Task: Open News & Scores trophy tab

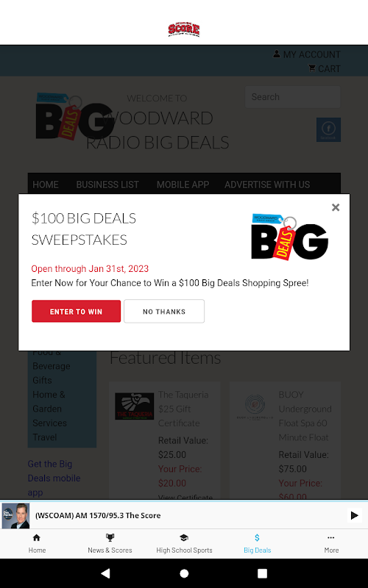Action: coord(110,543)
